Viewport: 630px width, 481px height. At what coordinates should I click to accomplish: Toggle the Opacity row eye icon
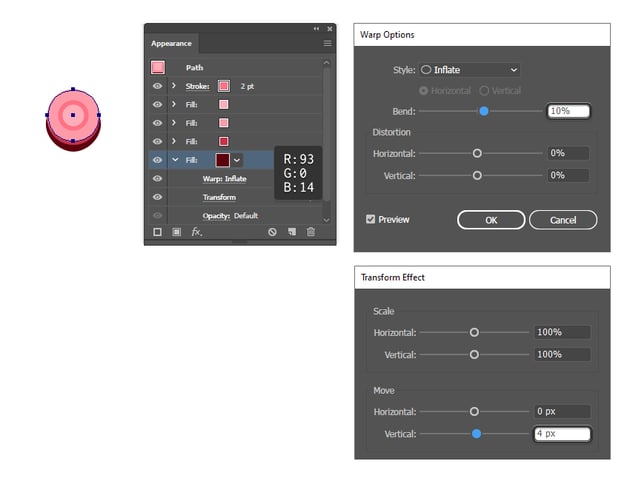point(158,215)
